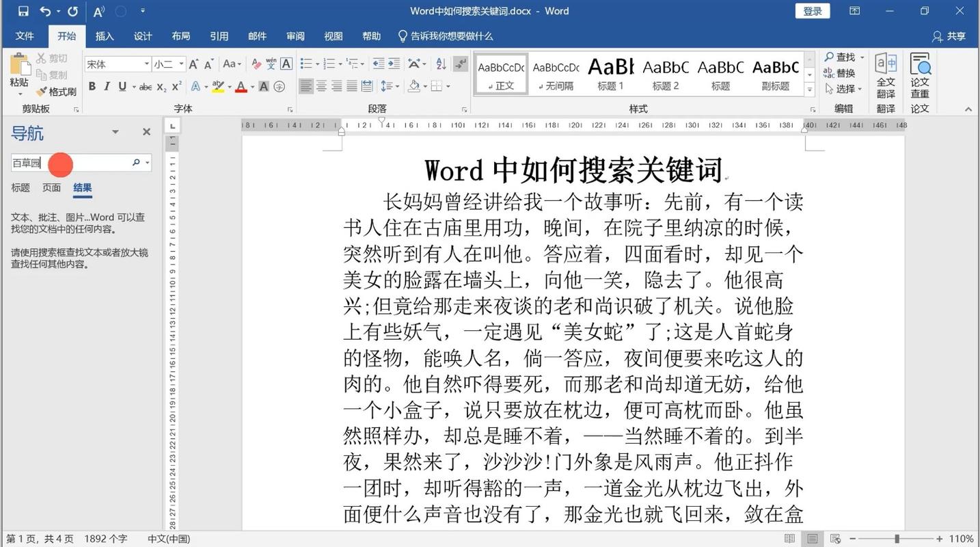Switch to print layout view
This screenshot has width=980, height=547.
tap(813, 539)
